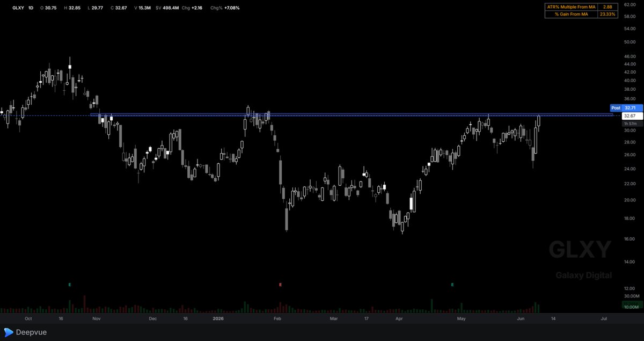Click the 46.00 price axis label
Viewport: 644px width, 341px height.
[630, 56]
